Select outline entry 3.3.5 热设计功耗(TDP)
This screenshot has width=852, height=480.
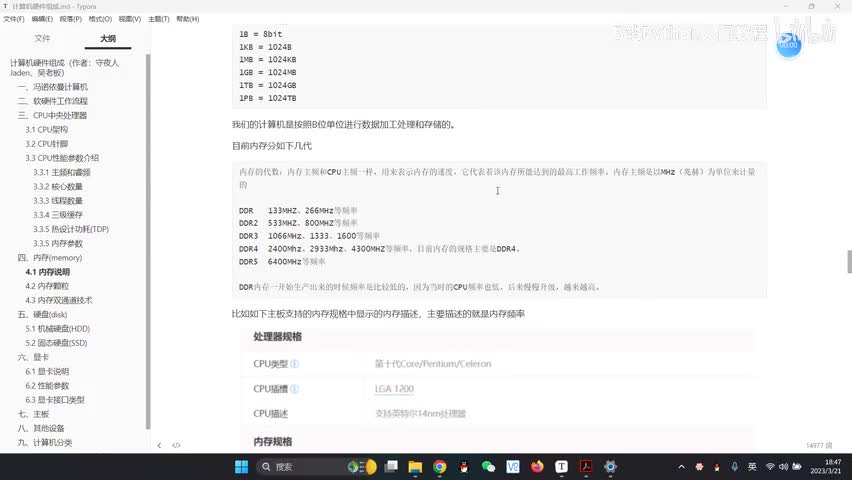(71, 229)
